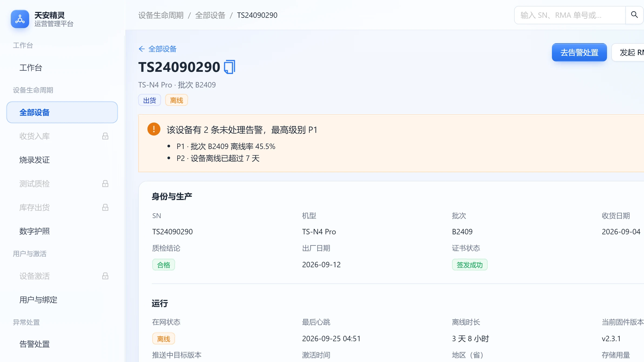Image resolution: width=644 pixels, height=362 pixels.
Task: Open the 工作台 menu item
Action: tap(62, 67)
